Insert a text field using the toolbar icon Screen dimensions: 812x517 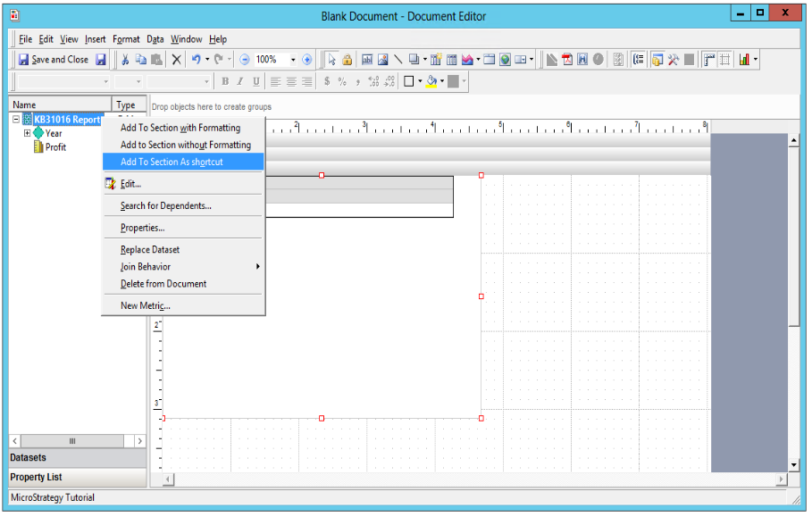click(369, 60)
